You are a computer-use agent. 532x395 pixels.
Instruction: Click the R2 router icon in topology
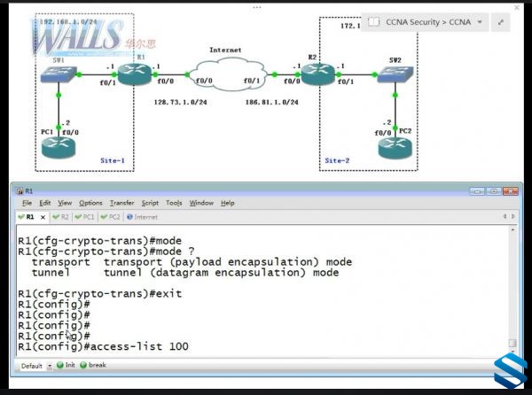click(x=318, y=74)
